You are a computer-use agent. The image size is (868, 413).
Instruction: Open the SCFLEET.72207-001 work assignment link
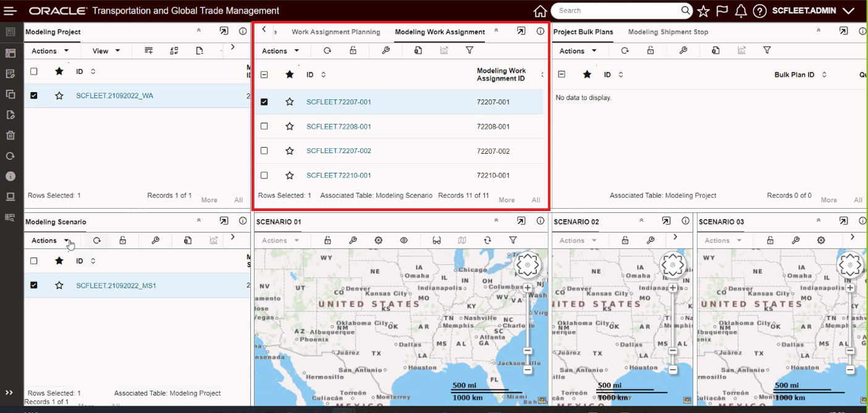(x=339, y=102)
